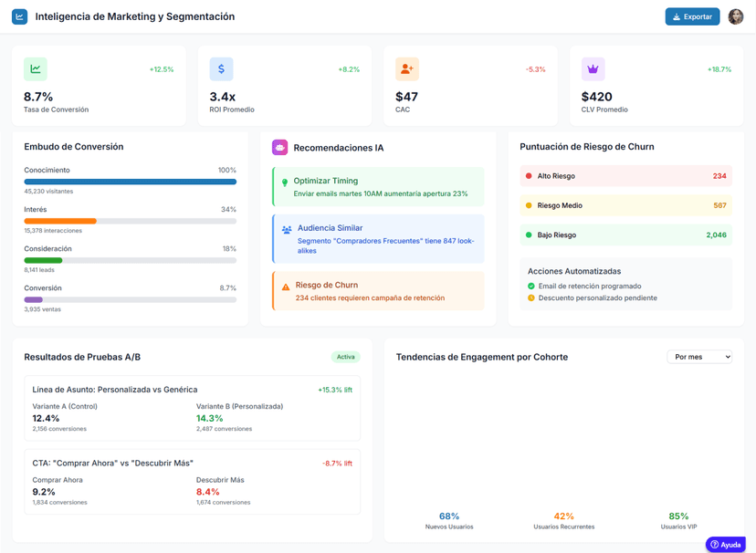
Task: Open the Optimizar Timing recommendation card
Action: click(378, 187)
